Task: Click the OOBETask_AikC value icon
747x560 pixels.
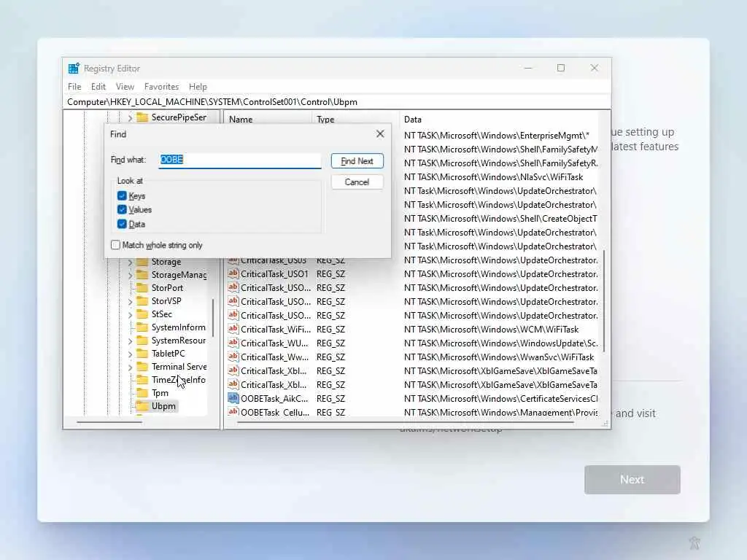Action: [233, 398]
